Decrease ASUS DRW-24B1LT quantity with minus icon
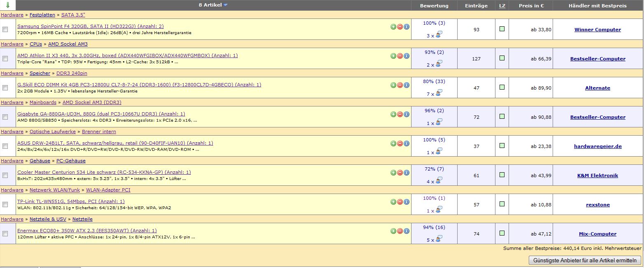 (x=400, y=143)
